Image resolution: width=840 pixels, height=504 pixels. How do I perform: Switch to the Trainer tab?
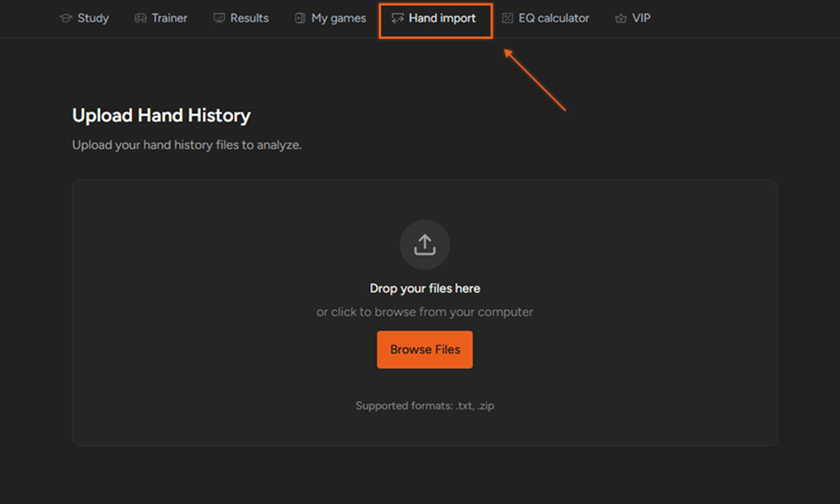(x=161, y=18)
